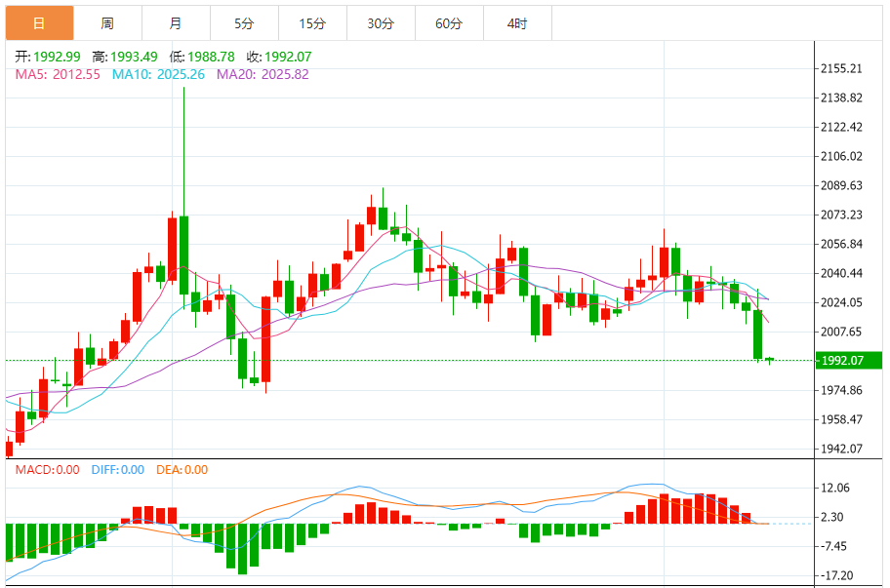Screen dimensions: 890x588
Task: Open the 30分 timeframe tab
Action: tap(381, 23)
